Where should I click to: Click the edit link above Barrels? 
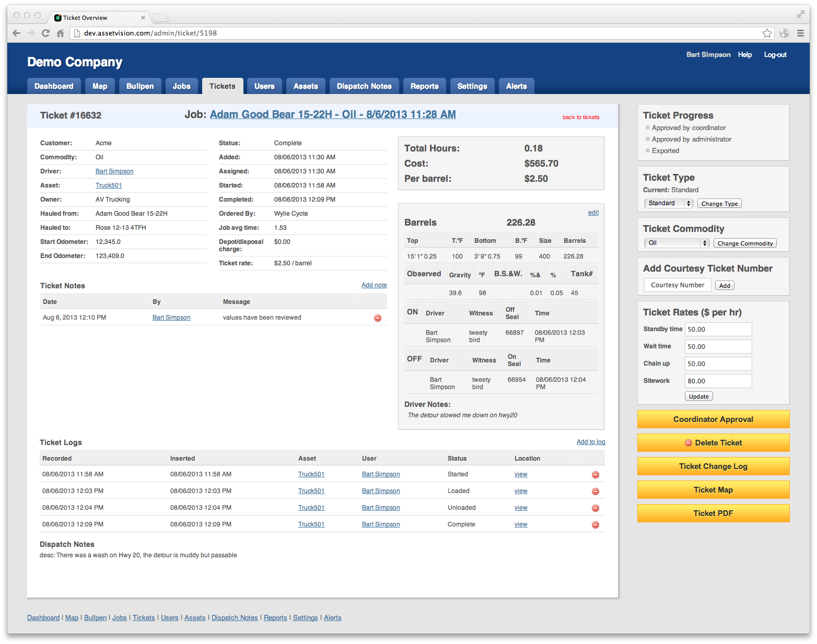click(x=593, y=213)
